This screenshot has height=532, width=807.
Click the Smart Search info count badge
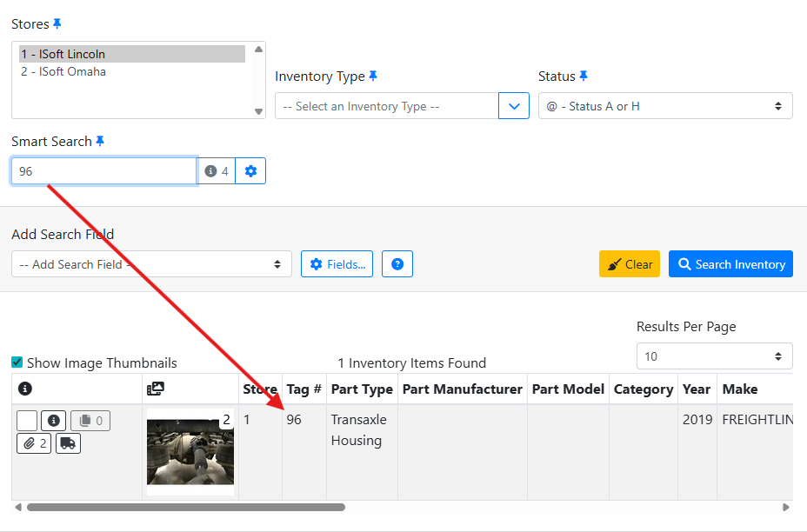(x=217, y=171)
